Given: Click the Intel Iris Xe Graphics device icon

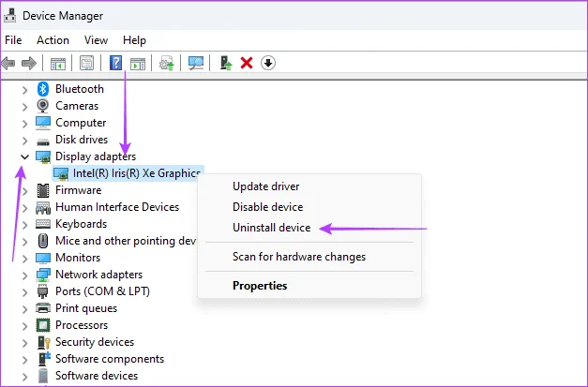Looking at the screenshot, I should (61, 174).
